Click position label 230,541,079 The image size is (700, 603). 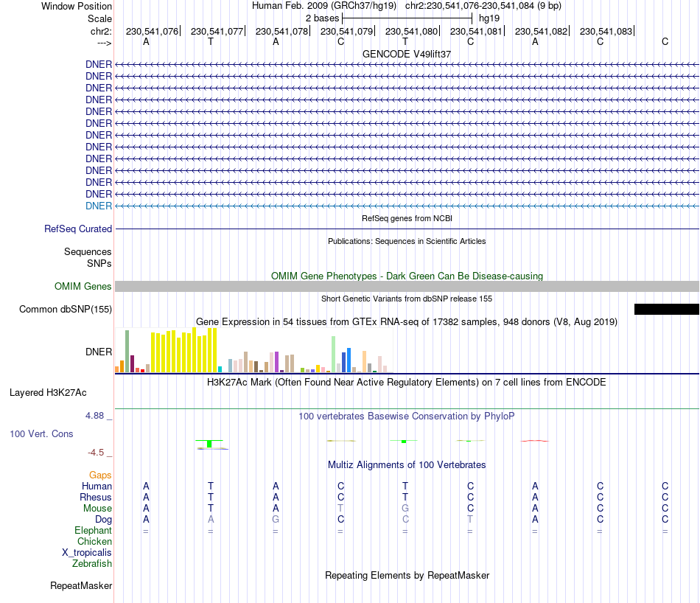346,31
